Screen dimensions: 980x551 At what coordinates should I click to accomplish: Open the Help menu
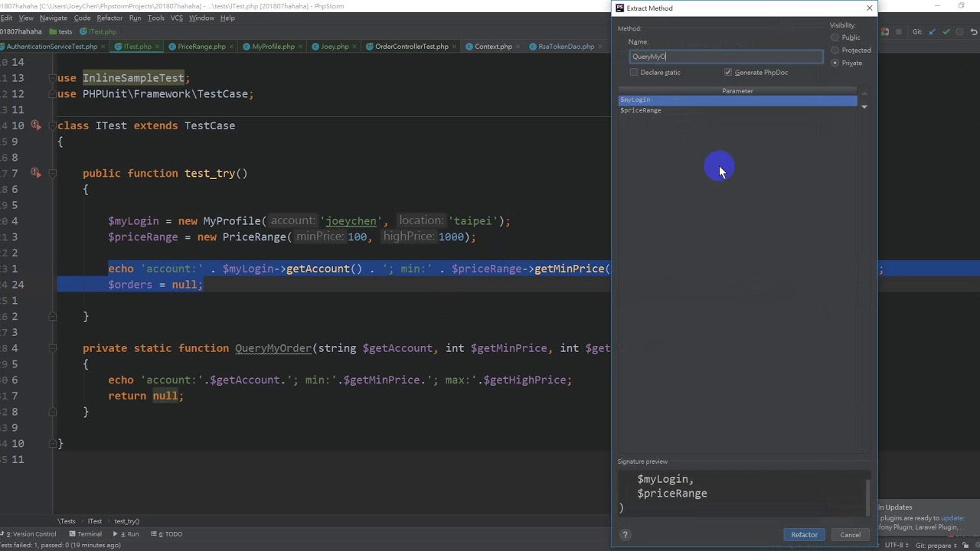pos(227,18)
